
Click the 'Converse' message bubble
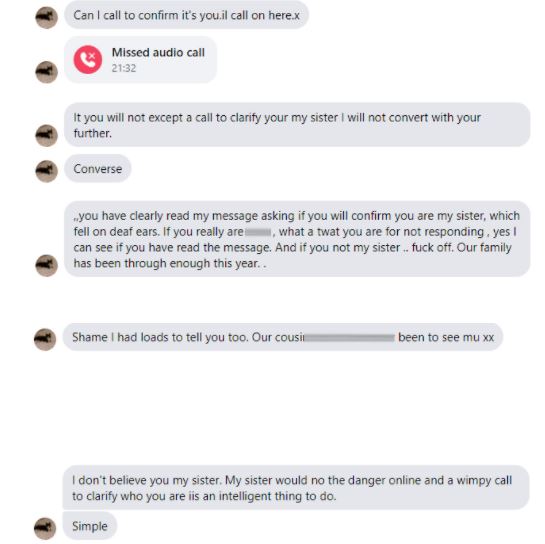click(x=98, y=169)
